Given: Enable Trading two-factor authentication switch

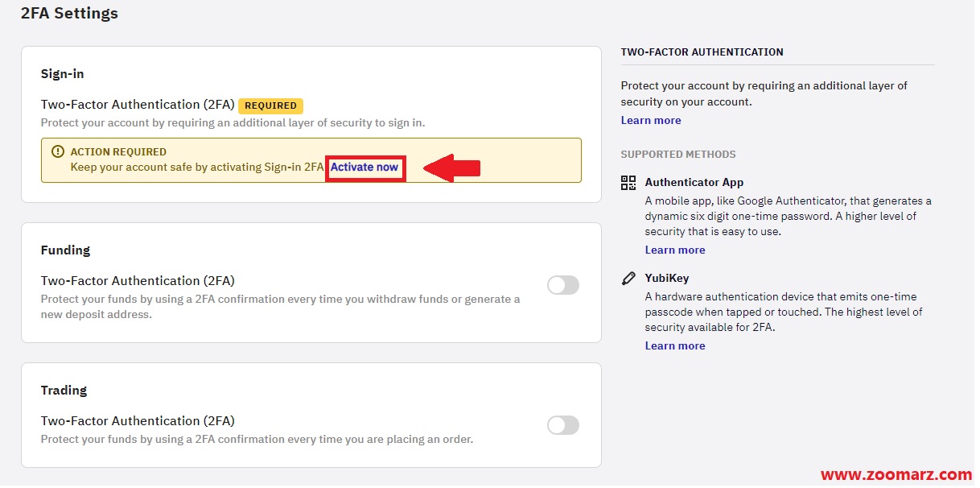Looking at the screenshot, I should click(563, 425).
